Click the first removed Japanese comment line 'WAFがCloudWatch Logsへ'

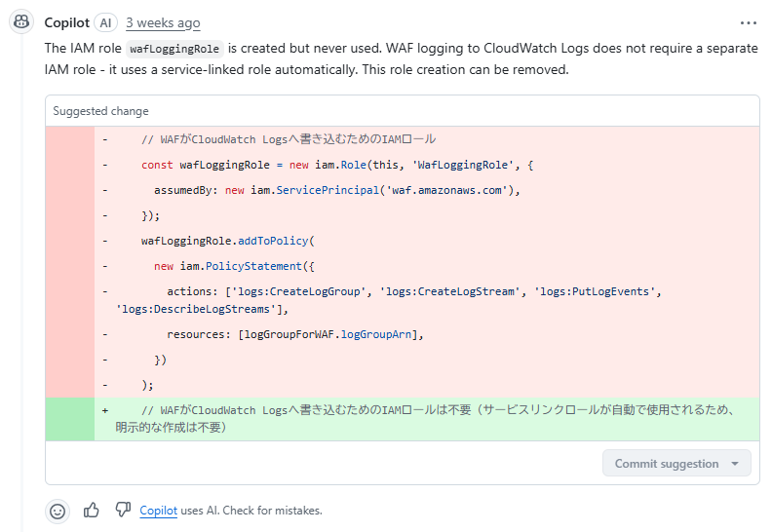403,139
